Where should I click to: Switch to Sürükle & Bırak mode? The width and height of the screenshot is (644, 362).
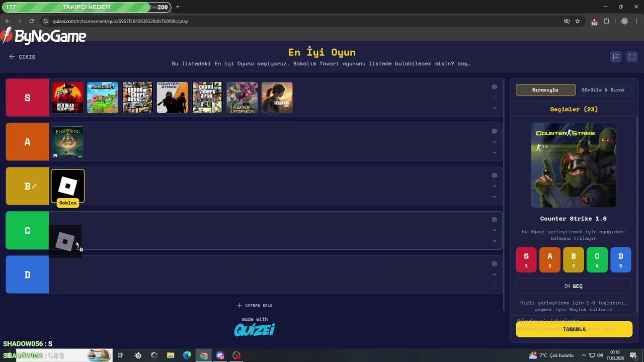pyautogui.click(x=603, y=90)
